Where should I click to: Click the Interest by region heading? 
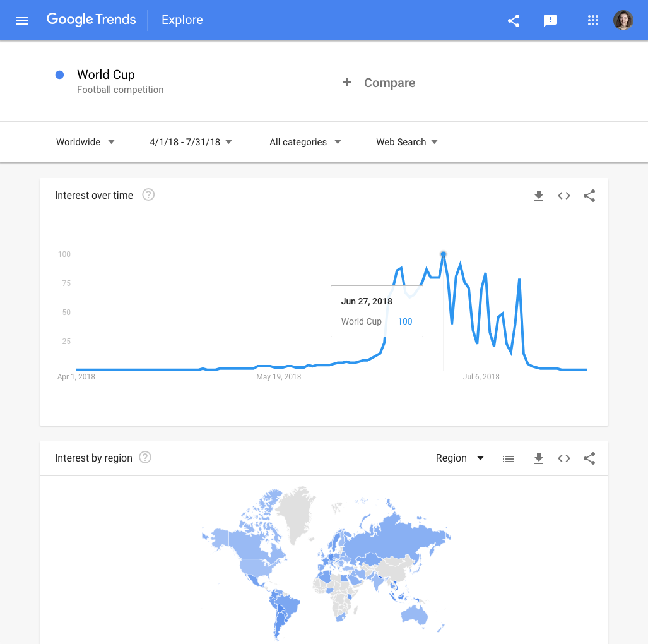[93, 458]
